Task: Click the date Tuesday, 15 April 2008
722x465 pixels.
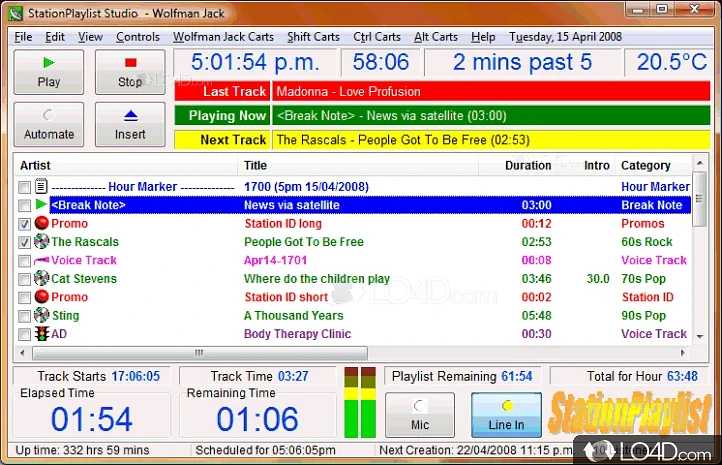Action: click(x=565, y=37)
